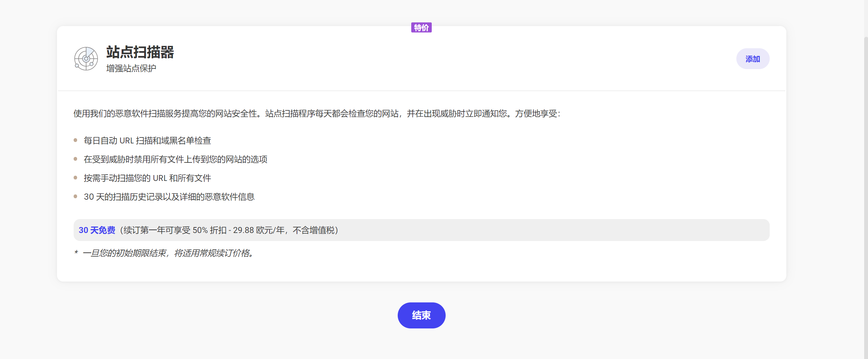Click the 按需手动扫描 list item
868x359 pixels.
pos(147,178)
